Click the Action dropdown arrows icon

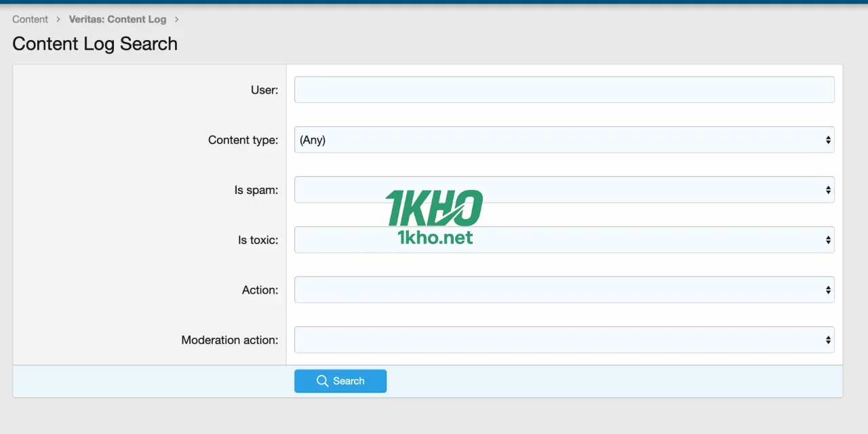point(828,290)
